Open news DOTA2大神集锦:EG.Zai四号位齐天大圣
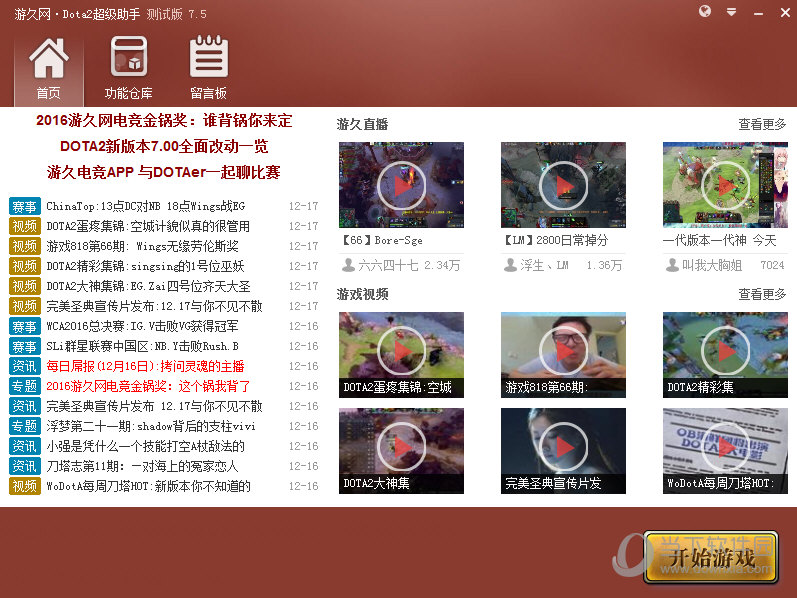This screenshot has height=598, width=797. pos(148,286)
